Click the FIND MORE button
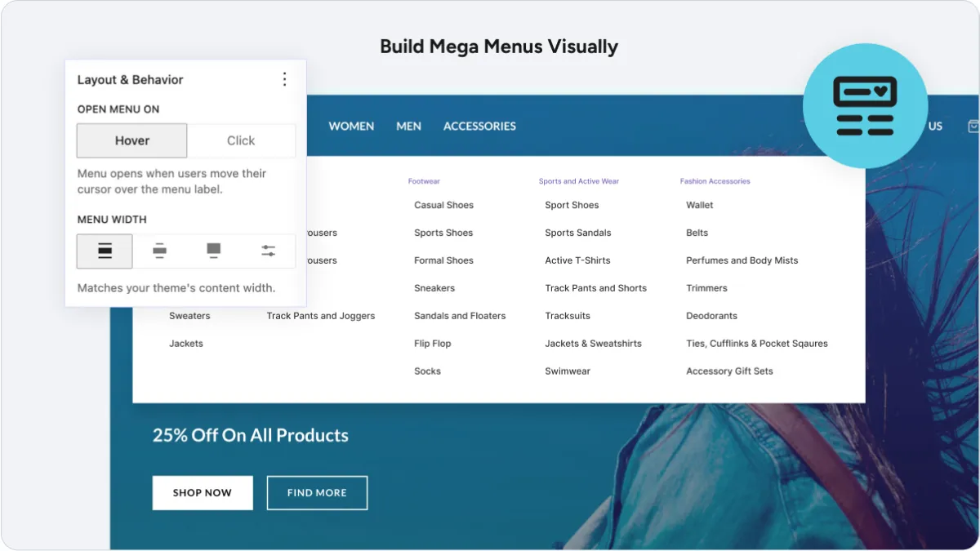980x551 pixels. pyautogui.click(x=317, y=493)
